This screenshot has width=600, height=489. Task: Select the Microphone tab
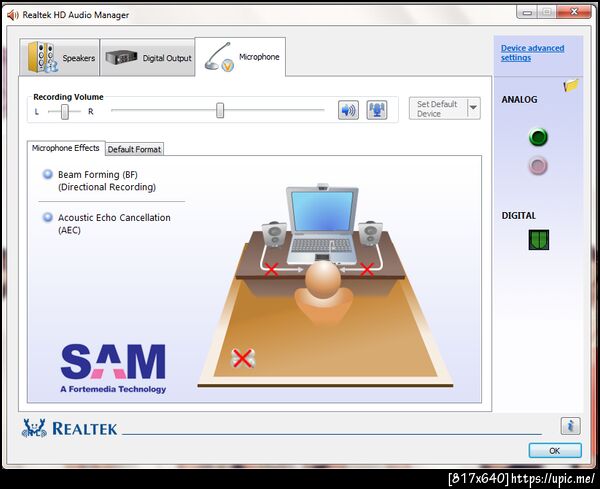(x=240, y=57)
